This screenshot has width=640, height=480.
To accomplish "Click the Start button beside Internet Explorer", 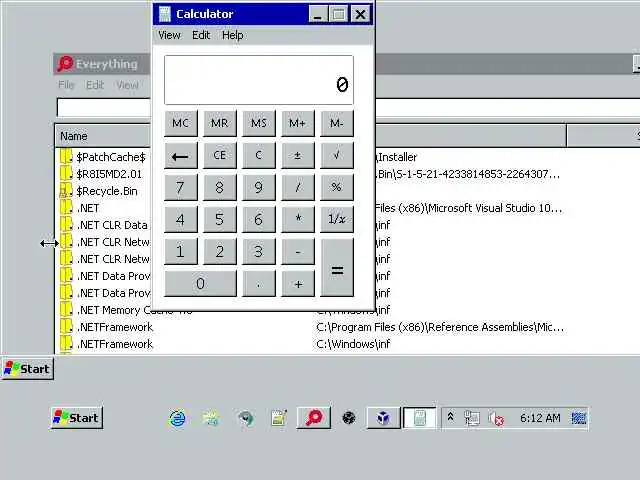I will point(77,418).
